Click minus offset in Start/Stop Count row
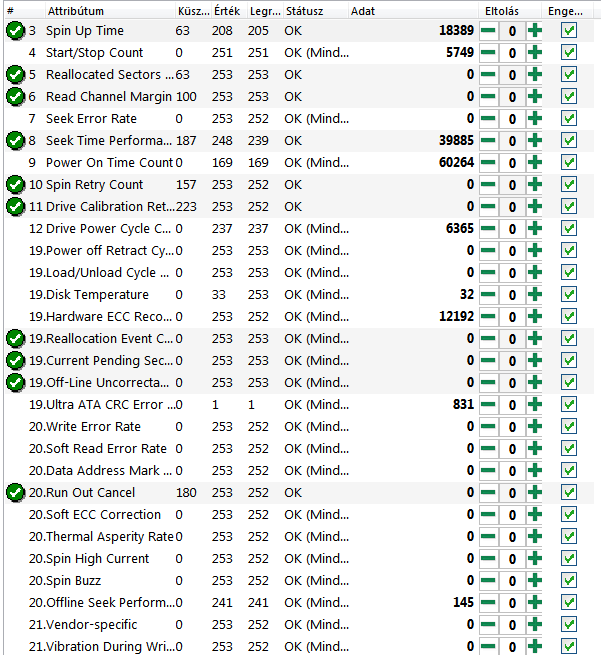 (488, 53)
